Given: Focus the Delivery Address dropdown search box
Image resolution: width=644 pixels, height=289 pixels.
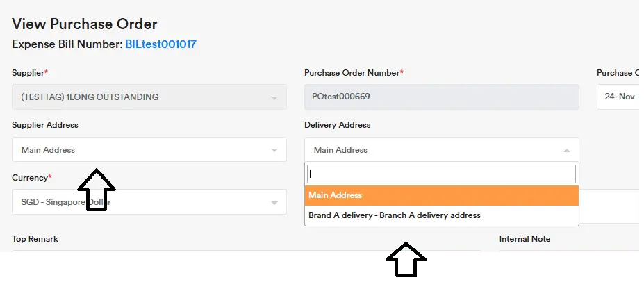Looking at the screenshot, I should pos(442,174).
